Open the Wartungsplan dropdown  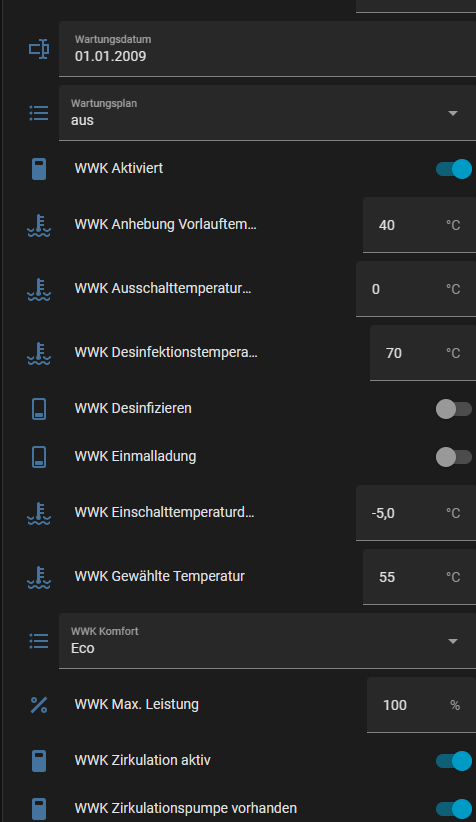tap(267, 113)
